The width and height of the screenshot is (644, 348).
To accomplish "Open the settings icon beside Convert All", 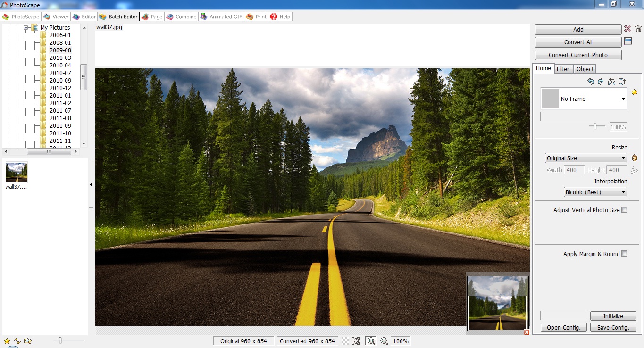I will tap(628, 41).
